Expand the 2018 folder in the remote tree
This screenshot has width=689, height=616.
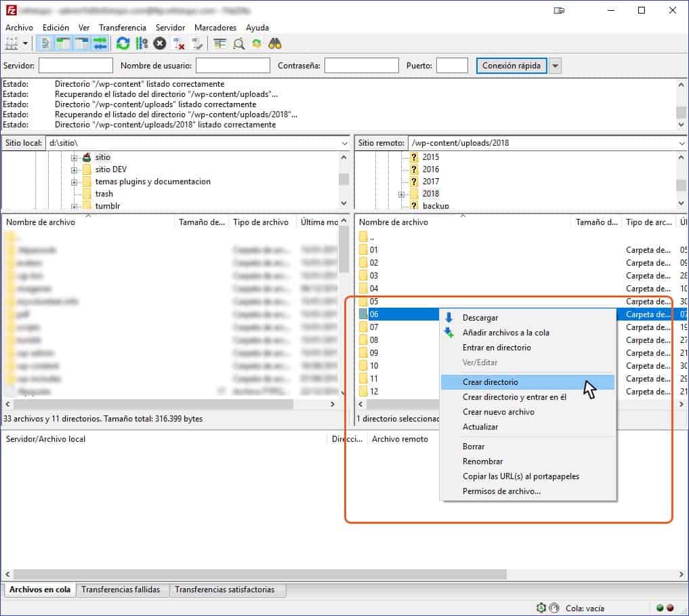(400, 193)
